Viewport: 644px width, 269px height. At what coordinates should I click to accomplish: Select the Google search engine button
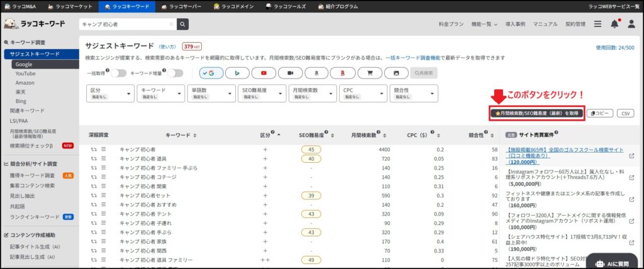pos(211,73)
